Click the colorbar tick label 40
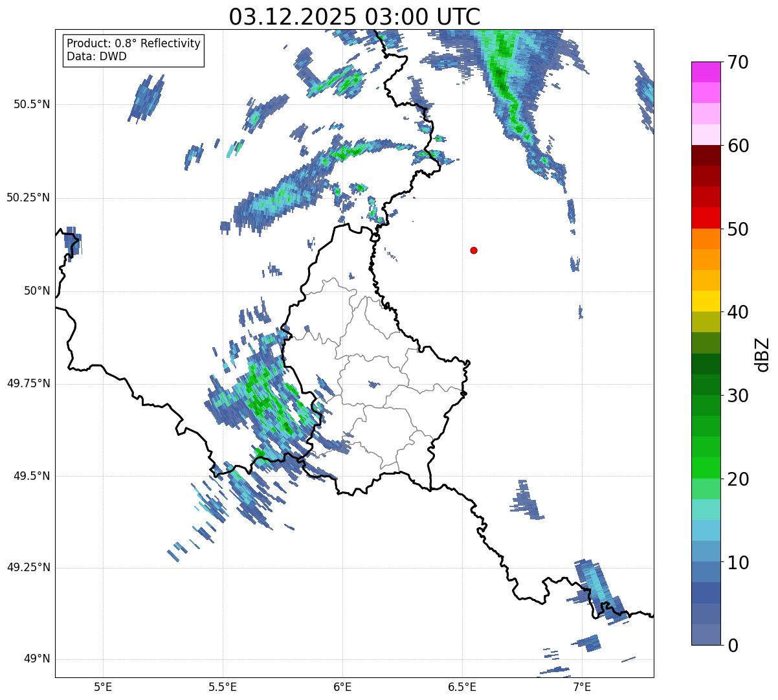This screenshot has width=778, height=700. point(737,312)
